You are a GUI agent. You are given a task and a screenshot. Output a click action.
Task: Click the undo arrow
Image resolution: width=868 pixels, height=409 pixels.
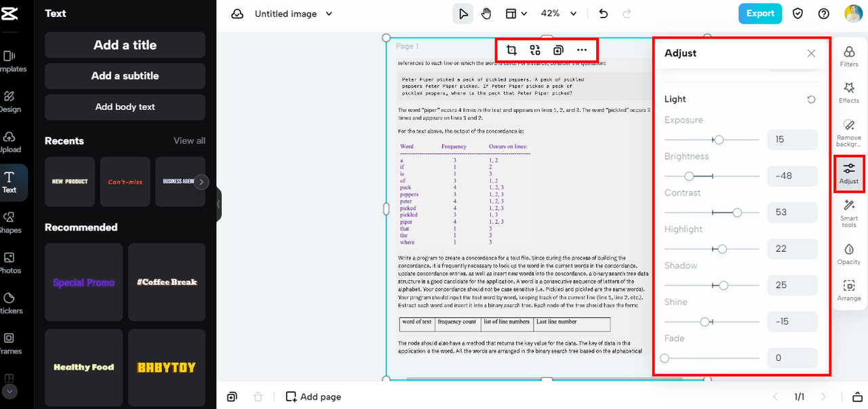click(x=604, y=14)
